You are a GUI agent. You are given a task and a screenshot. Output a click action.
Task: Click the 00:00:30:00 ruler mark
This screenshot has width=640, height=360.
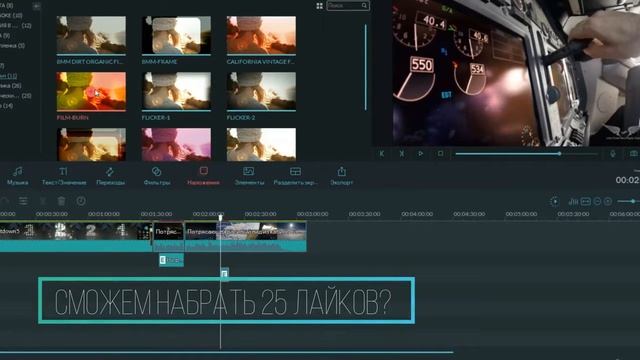(x=51, y=214)
